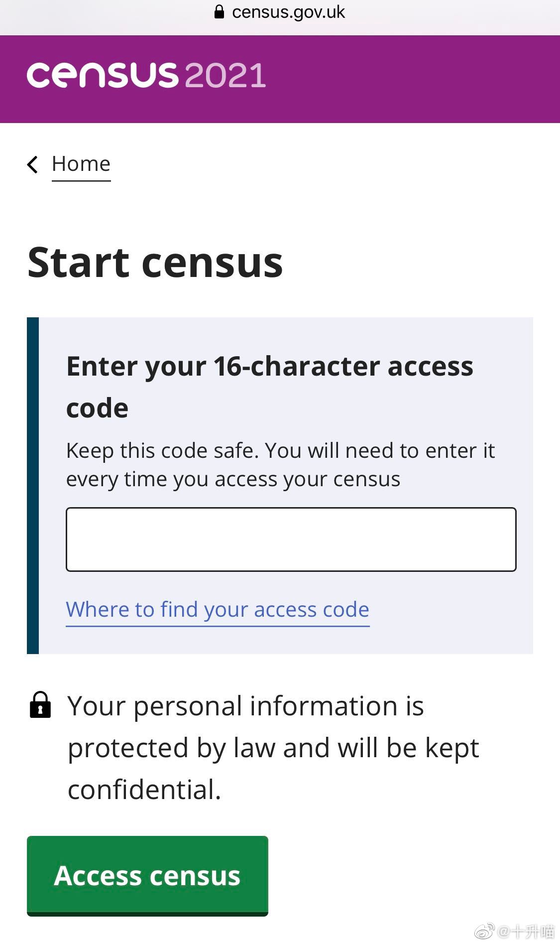The height and width of the screenshot is (945, 560).
Task: Click the dark teal bar on panel edge
Action: click(33, 485)
